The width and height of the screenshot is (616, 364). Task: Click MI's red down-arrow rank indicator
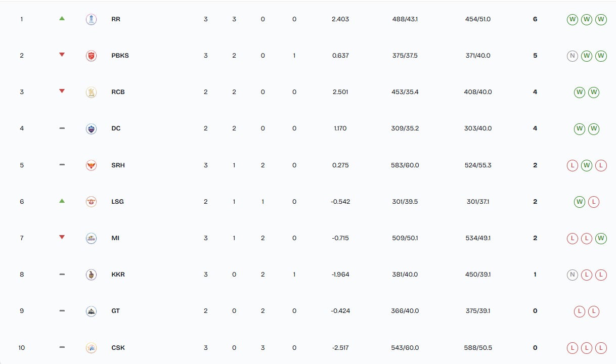click(x=62, y=237)
